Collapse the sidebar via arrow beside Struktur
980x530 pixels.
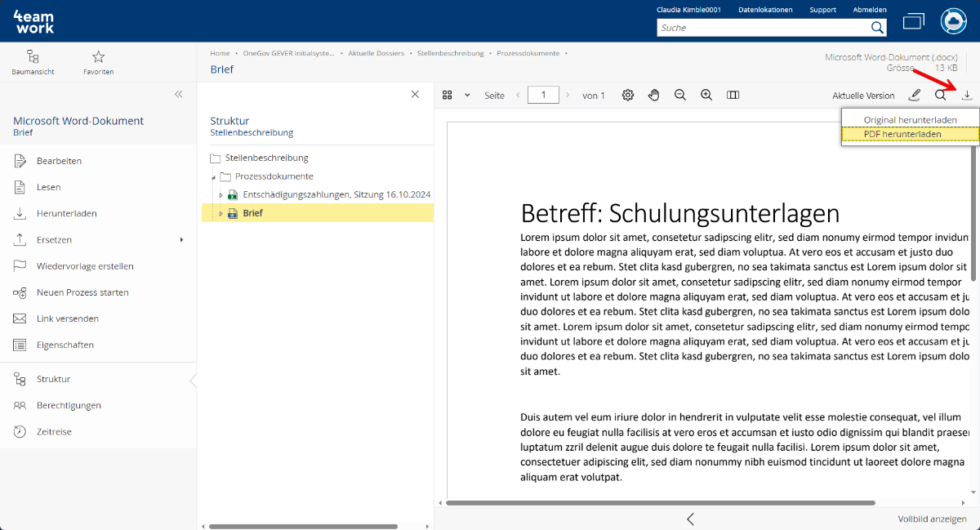click(x=193, y=380)
